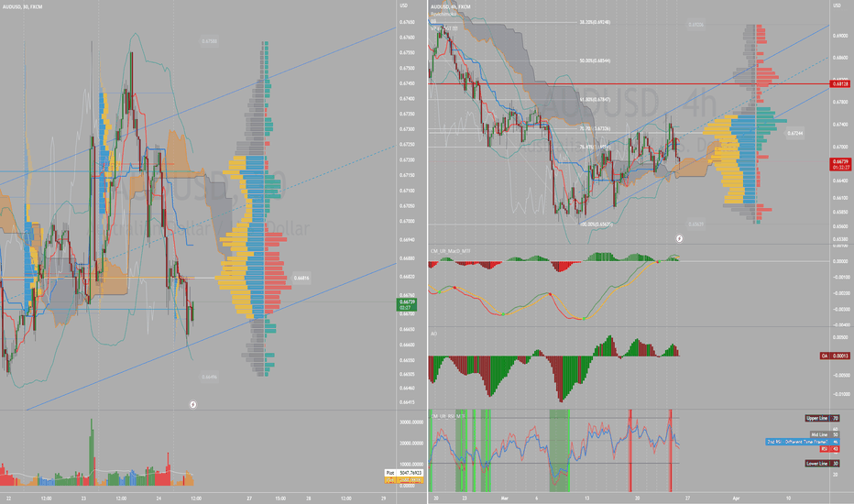Click the 0.69206 high price label

[695, 25]
